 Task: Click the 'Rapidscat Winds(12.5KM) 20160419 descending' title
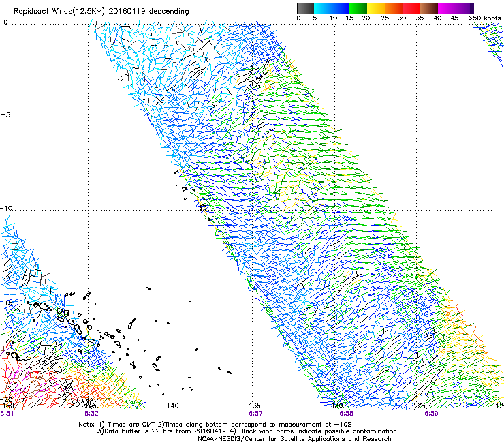pos(101,11)
